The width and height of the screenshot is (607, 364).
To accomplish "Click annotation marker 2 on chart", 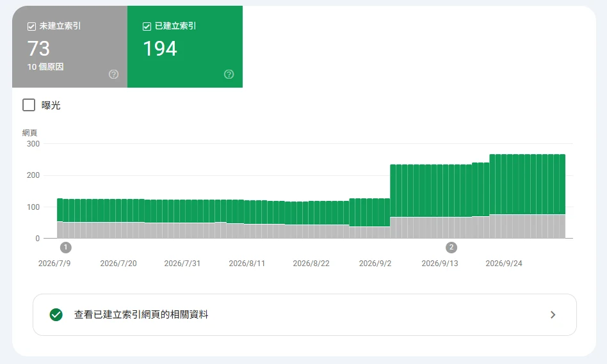I will point(451,247).
